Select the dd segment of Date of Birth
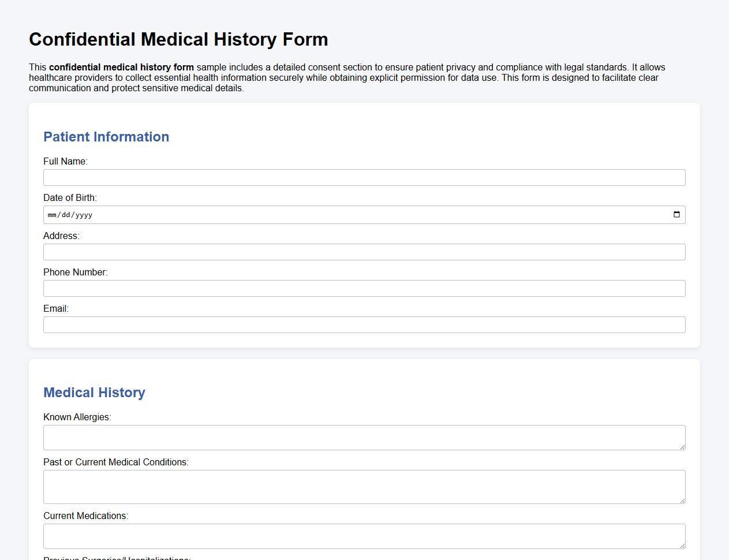The height and width of the screenshot is (560, 729). click(x=67, y=214)
